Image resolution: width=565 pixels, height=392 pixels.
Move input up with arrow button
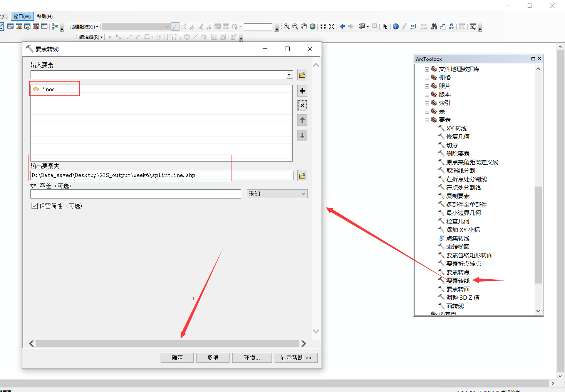coord(302,120)
